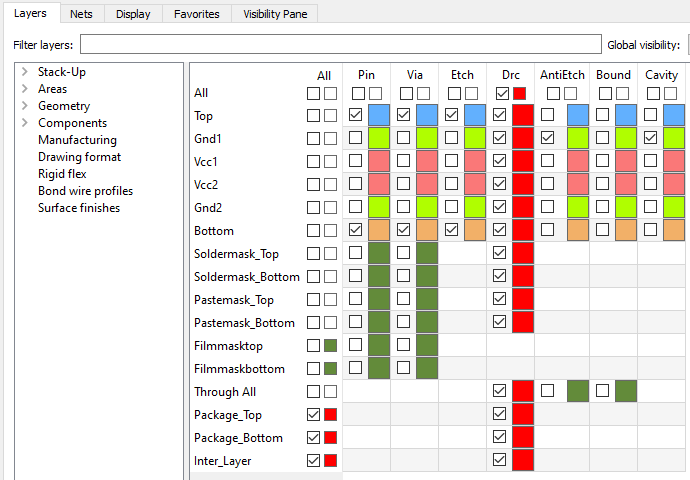Click the Bottom Pin orange color swatch
Image resolution: width=690 pixels, height=480 pixels.
(x=379, y=230)
